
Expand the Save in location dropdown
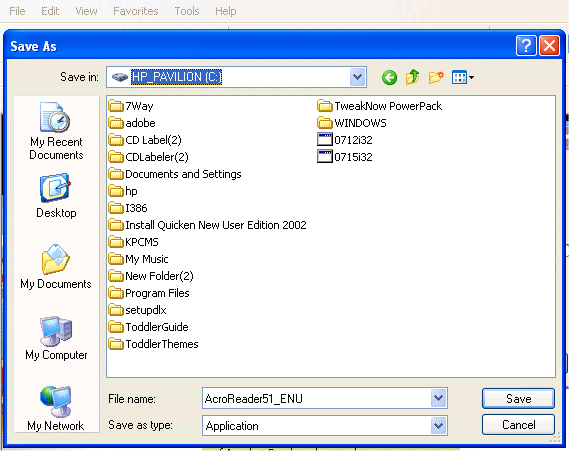pyautogui.click(x=357, y=77)
